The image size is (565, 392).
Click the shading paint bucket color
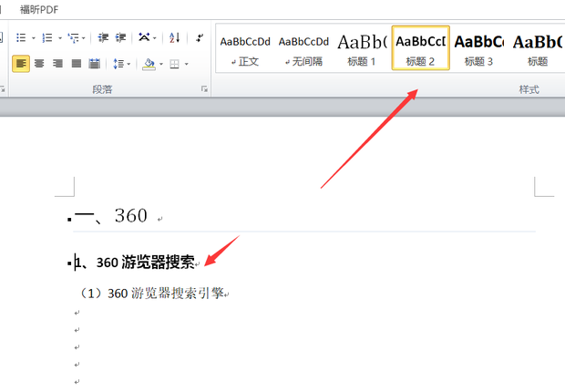[x=149, y=64]
